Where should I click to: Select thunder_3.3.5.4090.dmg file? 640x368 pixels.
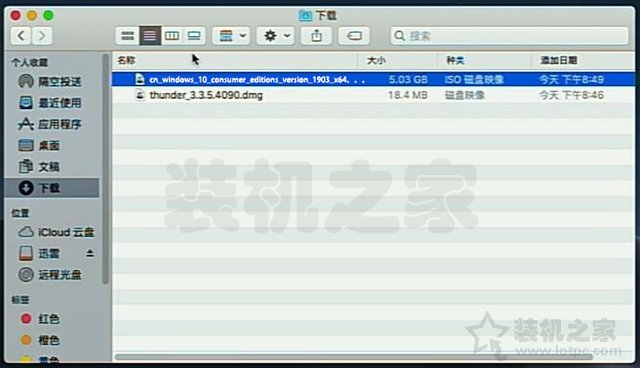click(373, 95)
